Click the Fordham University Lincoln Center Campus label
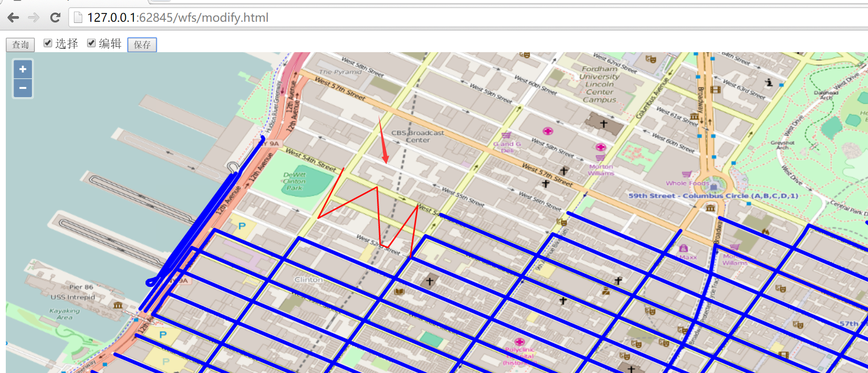868x373 pixels. [x=600, y=84]
